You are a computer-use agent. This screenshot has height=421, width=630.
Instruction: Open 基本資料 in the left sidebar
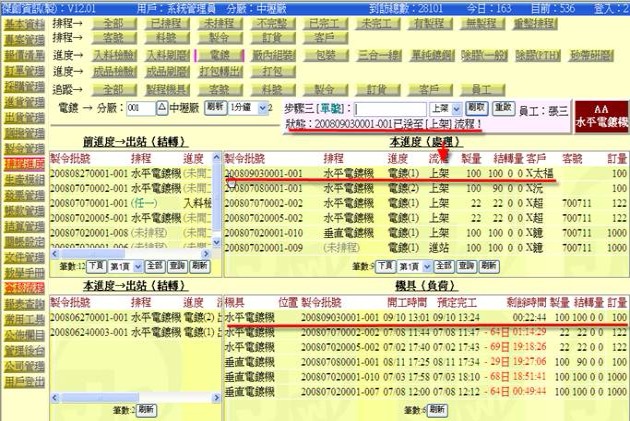tap(23, 22)
